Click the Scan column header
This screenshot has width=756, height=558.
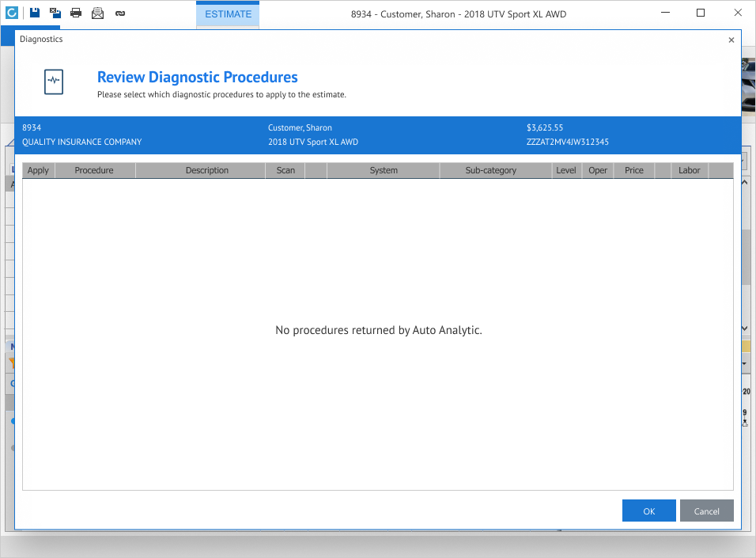point(285,170)
